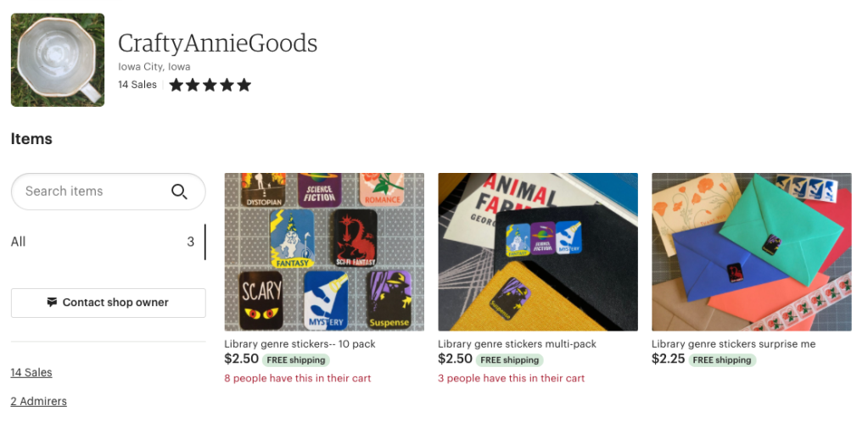Open the 2 Admirers link
The image size is (868, 423).
pyautogui.click(x=39, y=401)
